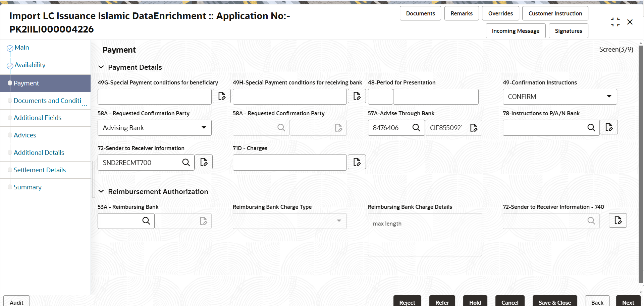This screenshot has width=644, height=306.
Task: Search 53A - Reimbursing Bank lookup icon
Action: [x=146, y=221]
